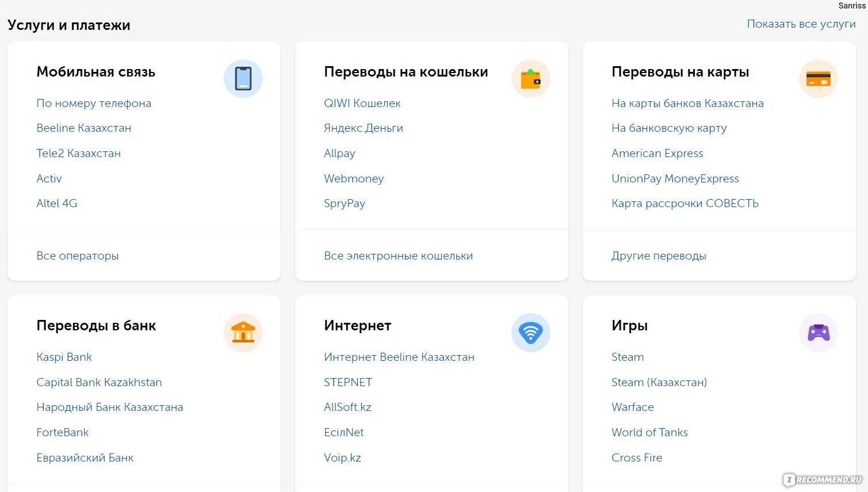This screenshot has width=868, height=492.
Task: Click the purple gamepad icon
Action: [x=818, y=333]
